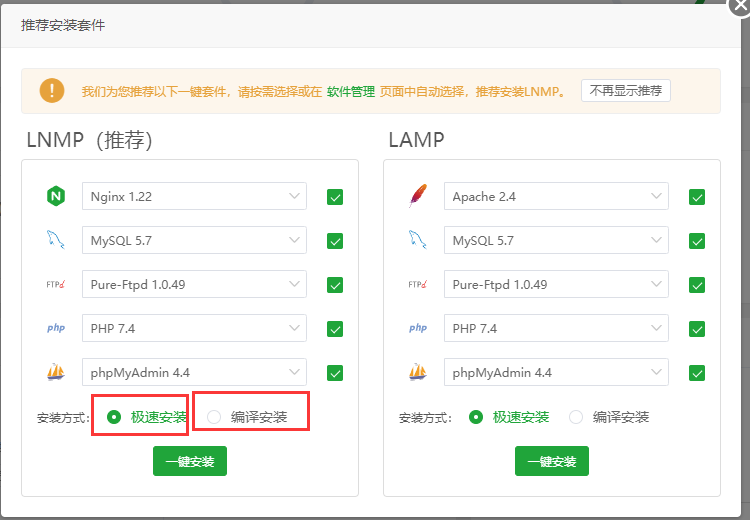Click the 推荐安装套件 dialog title

tap(63, 25)
